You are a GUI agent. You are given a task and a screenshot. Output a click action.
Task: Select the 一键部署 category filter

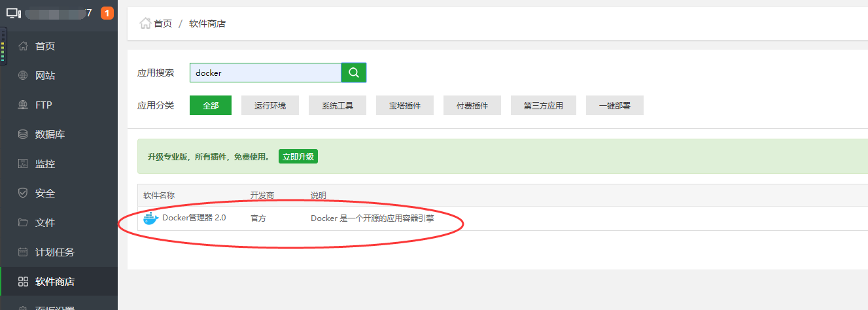point(615,105)
